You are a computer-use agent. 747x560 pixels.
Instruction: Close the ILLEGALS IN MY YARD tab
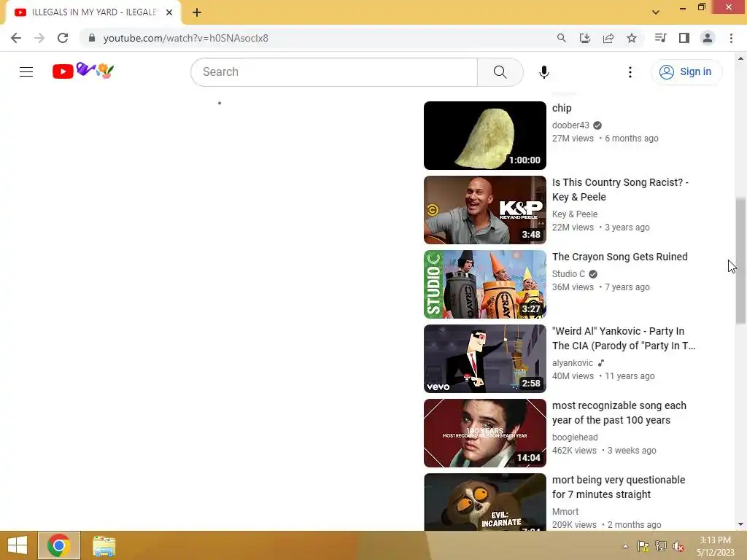pos(169,12)
